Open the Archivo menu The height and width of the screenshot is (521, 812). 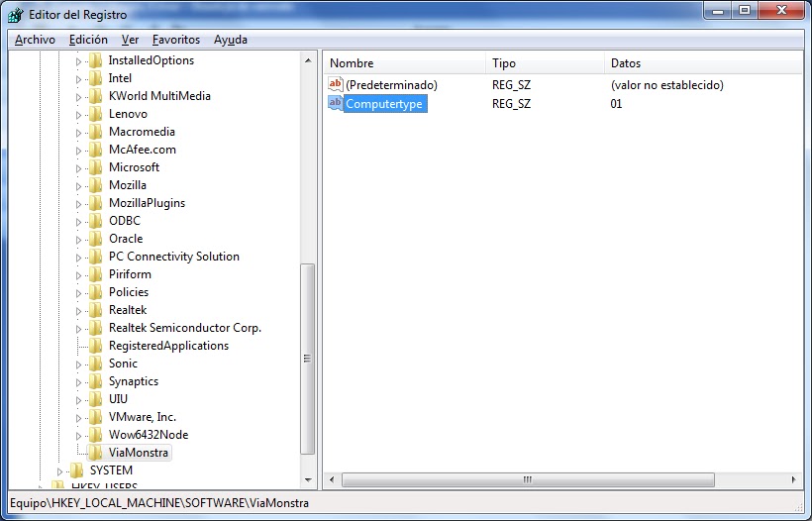(35, 40)
